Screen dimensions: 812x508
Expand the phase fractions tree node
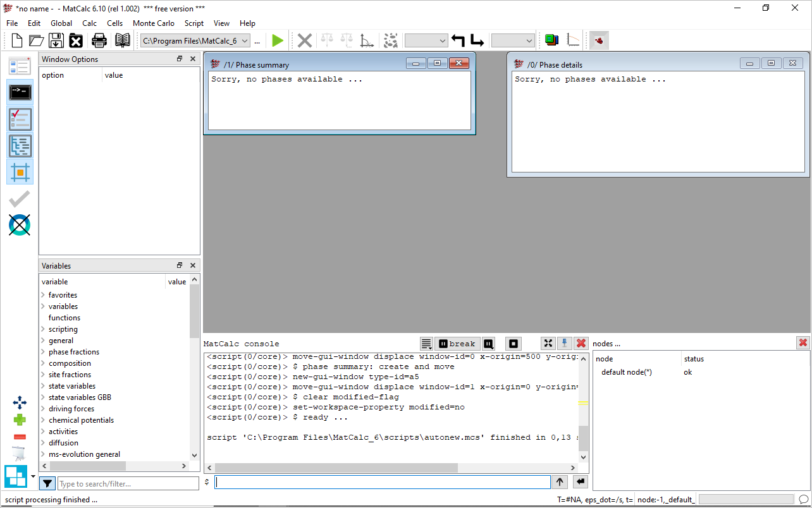coord(44,352)
